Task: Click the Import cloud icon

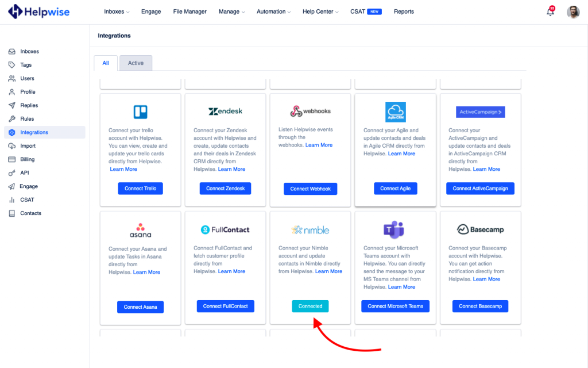Action: 12,146
